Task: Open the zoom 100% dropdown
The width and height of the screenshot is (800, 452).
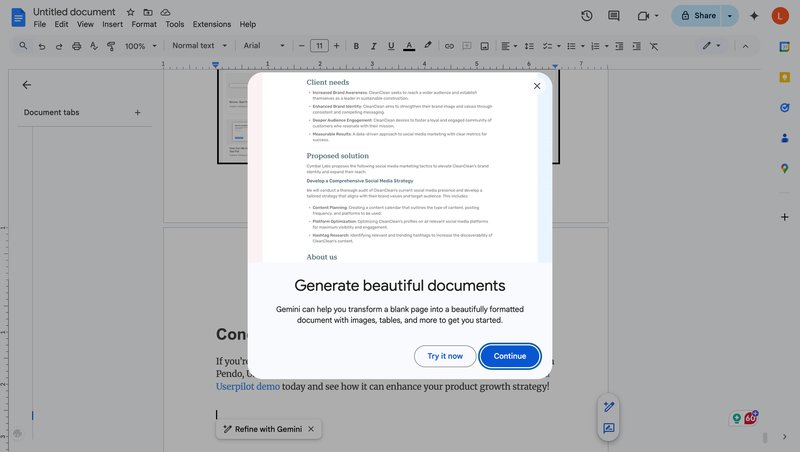Action: pyautogui.click(x=140, y=46)
